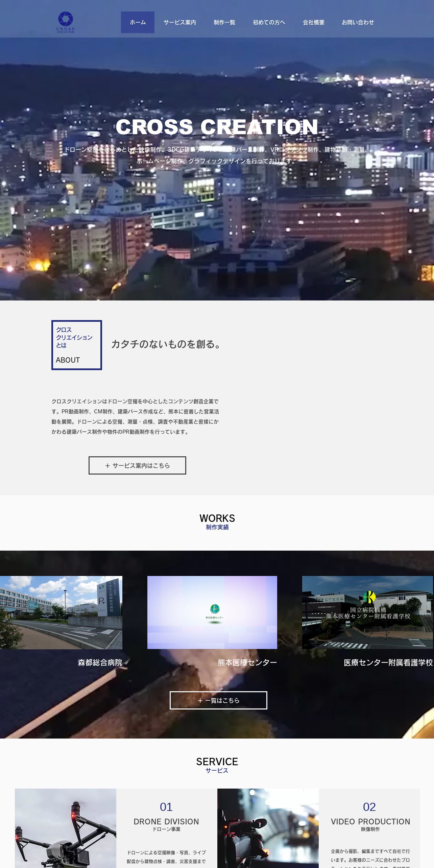Click the video camera photo in service 02
434x868 pixels.
(268, 828)
